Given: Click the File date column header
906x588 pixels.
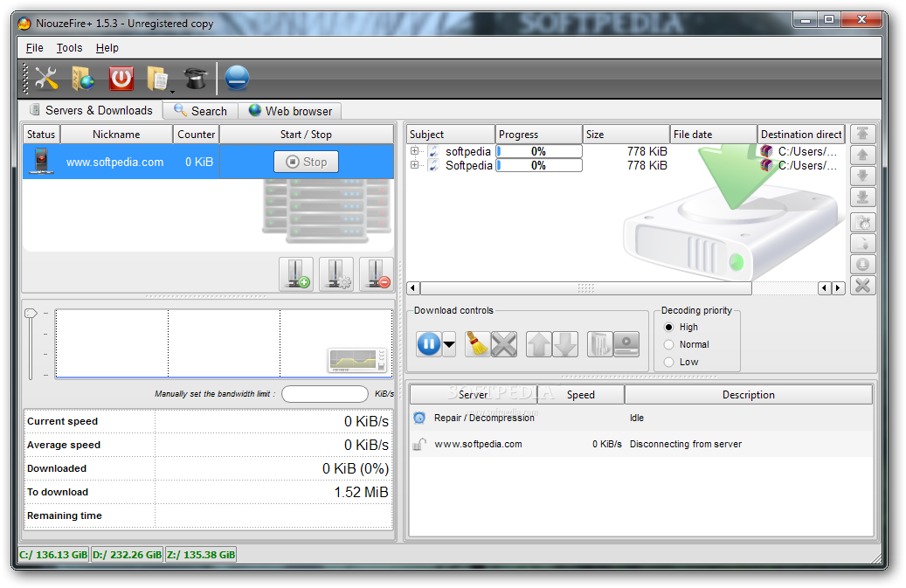Looking at the screenshot, I should pos(714,134).
